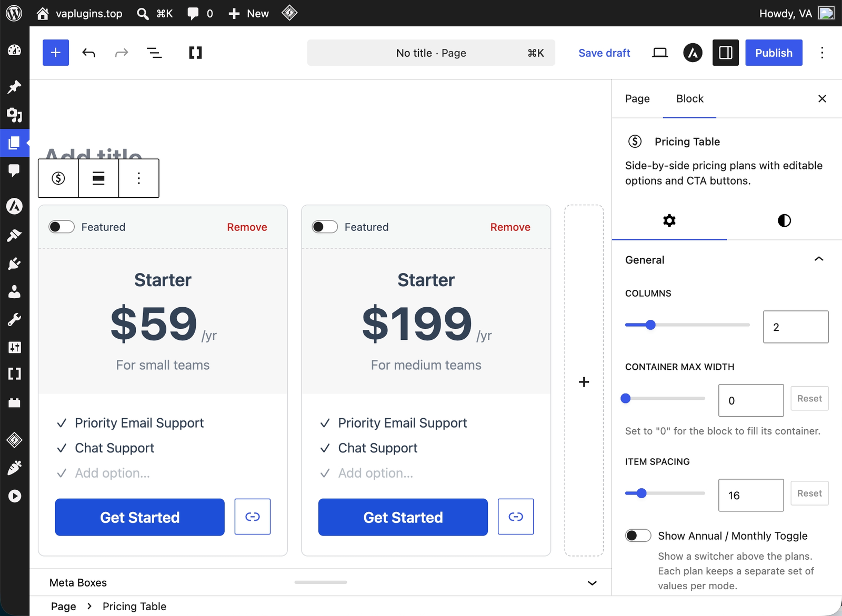Select the settings gear tab

coord(669,220)
